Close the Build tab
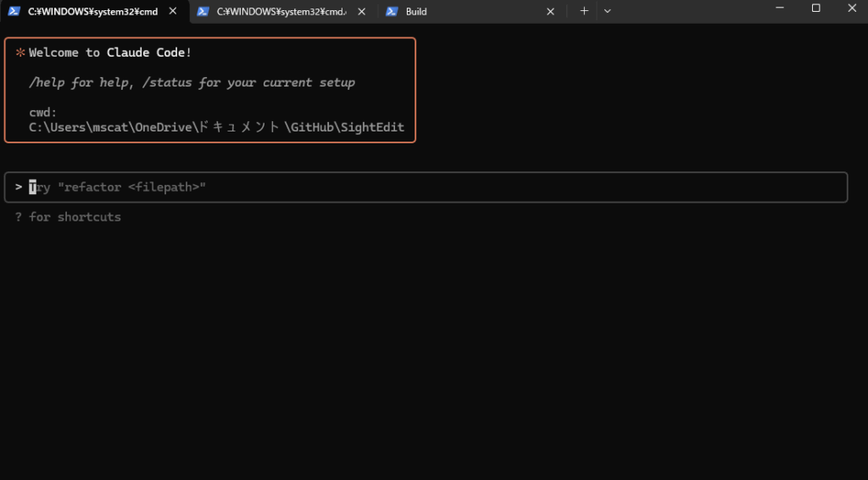868x480 pixels. tap(550, 12)
